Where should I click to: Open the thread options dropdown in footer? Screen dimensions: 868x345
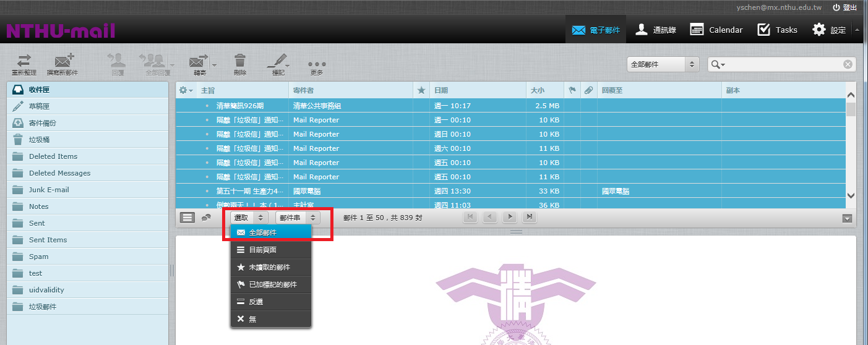[298, 217]
